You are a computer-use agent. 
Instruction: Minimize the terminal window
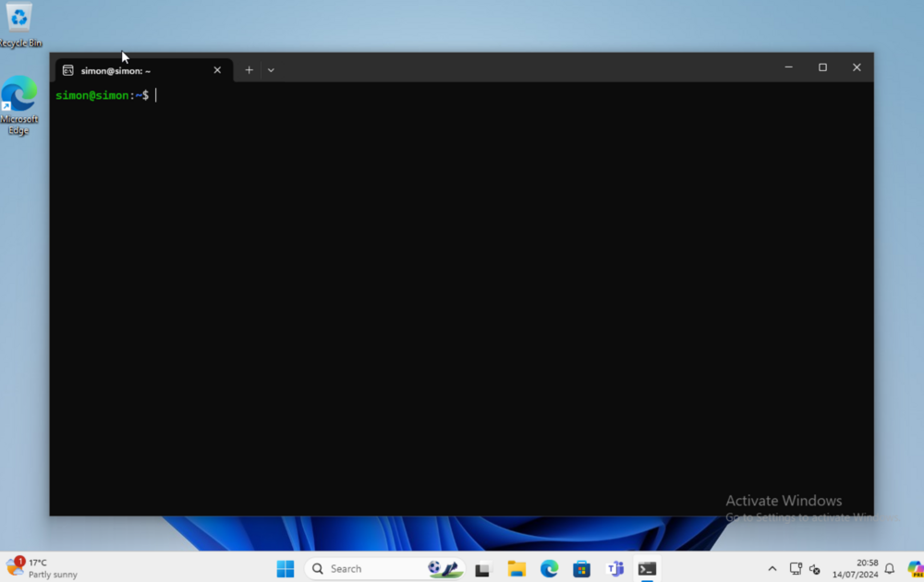[788, 67]
